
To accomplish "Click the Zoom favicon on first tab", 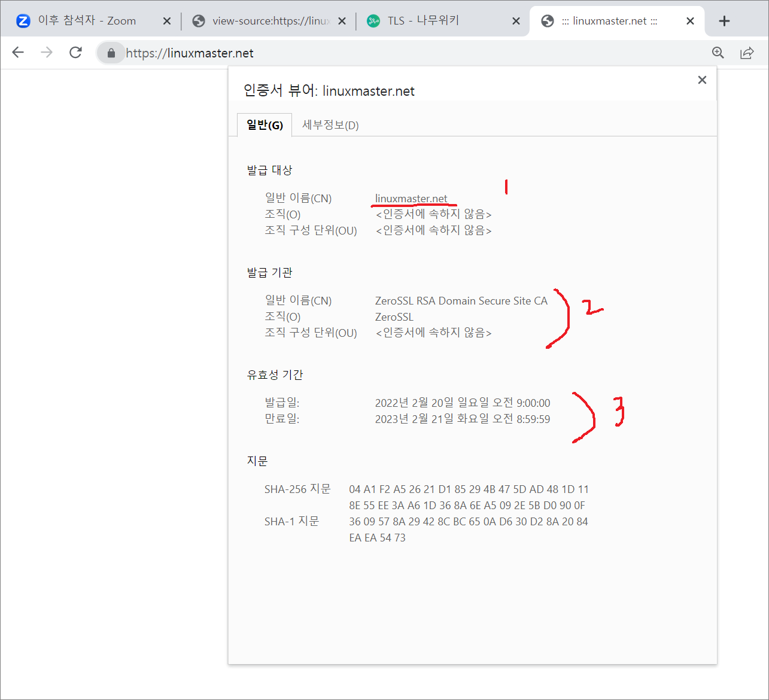I will pos(23,21).
